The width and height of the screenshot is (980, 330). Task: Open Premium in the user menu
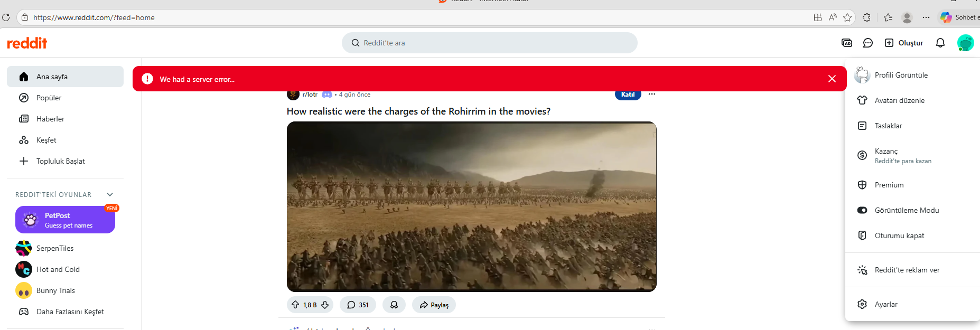pyautogui.click(x=912, y=185)
